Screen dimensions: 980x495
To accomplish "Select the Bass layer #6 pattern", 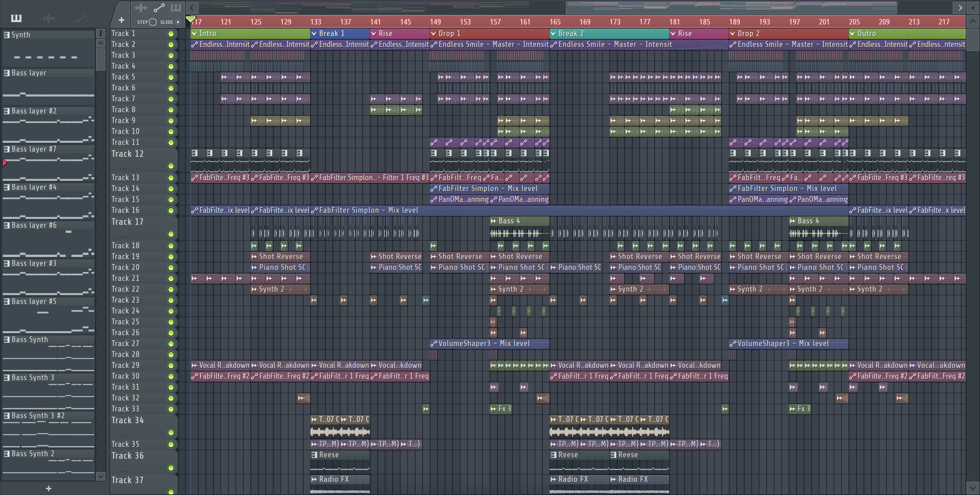I will click(48, 225).
